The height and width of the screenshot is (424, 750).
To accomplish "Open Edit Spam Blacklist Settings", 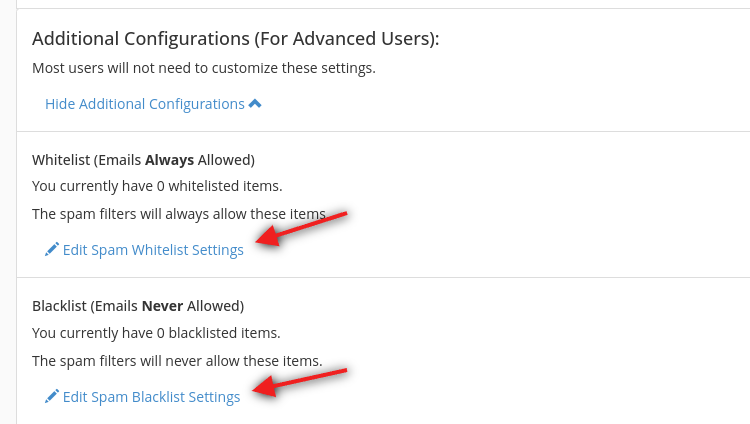I will tap(143, 397).
